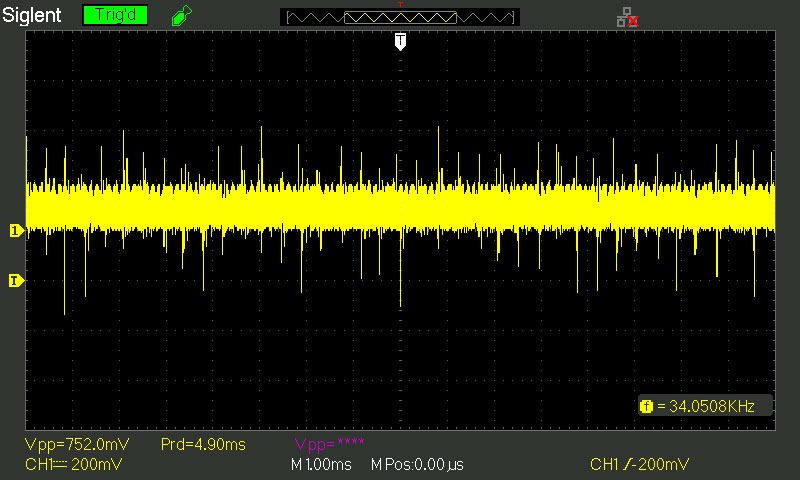Click the Siglent brand logo

(x=32, y=15)
